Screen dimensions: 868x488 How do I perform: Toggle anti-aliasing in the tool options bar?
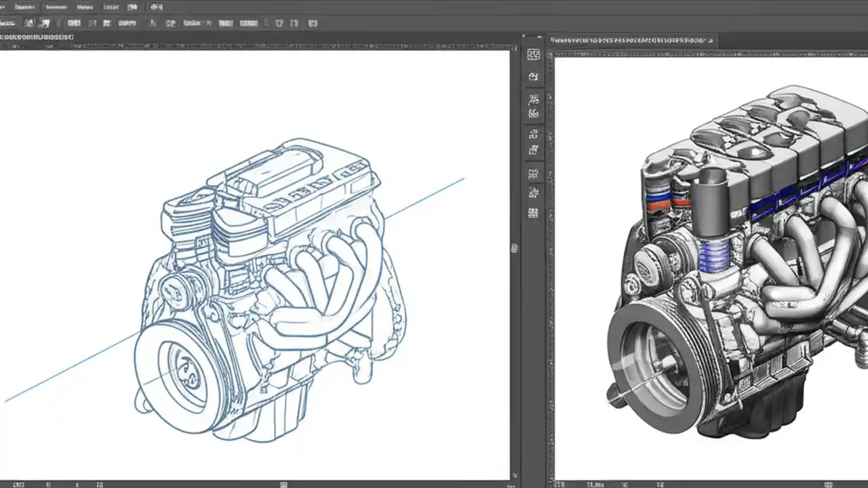click(x=295, y=22)
